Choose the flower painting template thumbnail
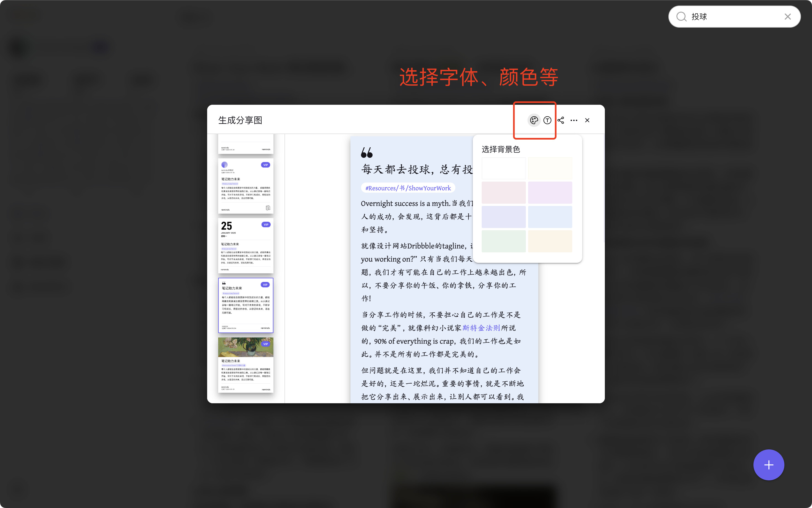This screenshot has width=812, height=508. click(x=246, y=365)
